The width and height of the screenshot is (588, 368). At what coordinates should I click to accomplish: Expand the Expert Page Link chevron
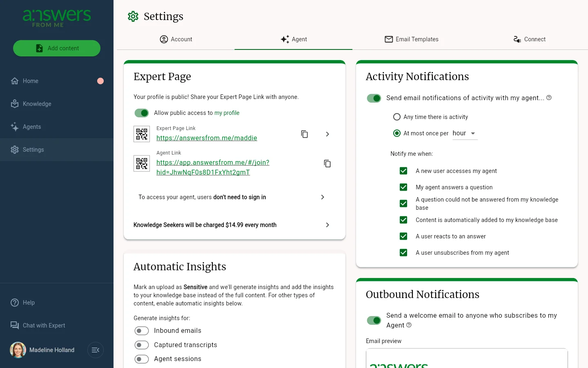327,134
